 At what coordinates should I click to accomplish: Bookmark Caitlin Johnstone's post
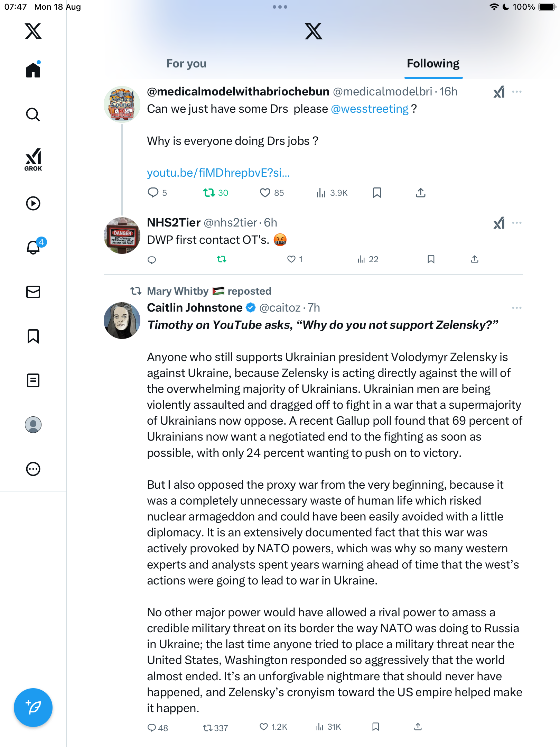click(x=376, y=727)
